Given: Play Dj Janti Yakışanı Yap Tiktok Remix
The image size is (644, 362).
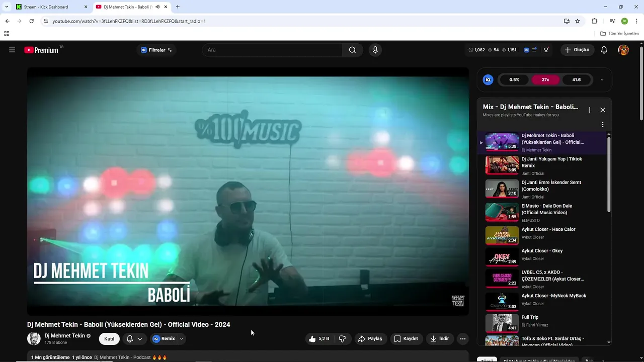Looking at the screenshot, I should (542, 165).
